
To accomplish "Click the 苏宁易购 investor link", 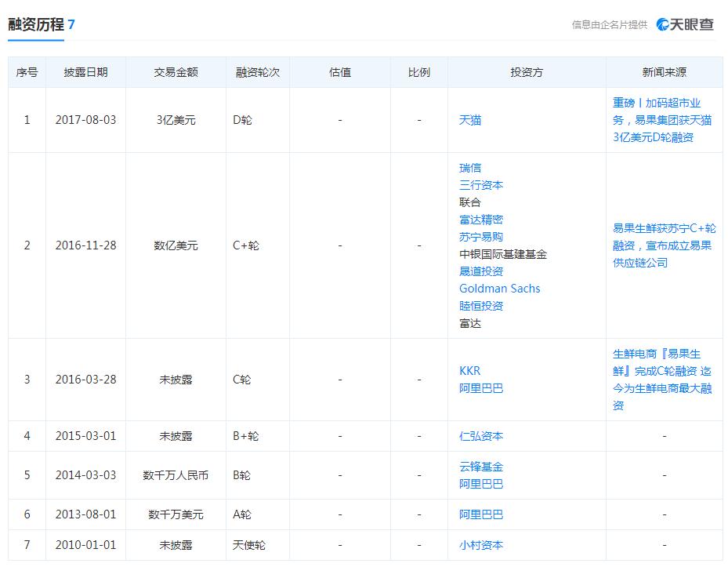I will click(480, 237).
